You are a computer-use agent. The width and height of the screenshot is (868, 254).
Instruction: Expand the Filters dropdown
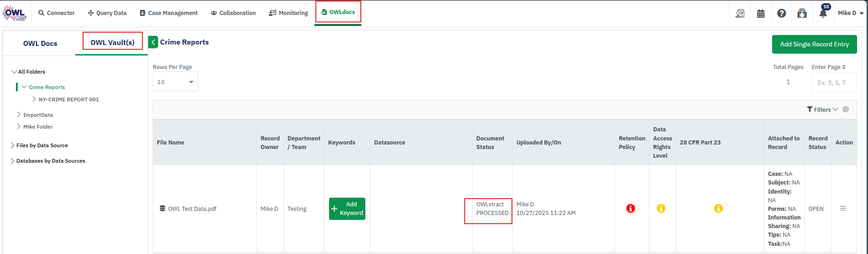[822, 110]
